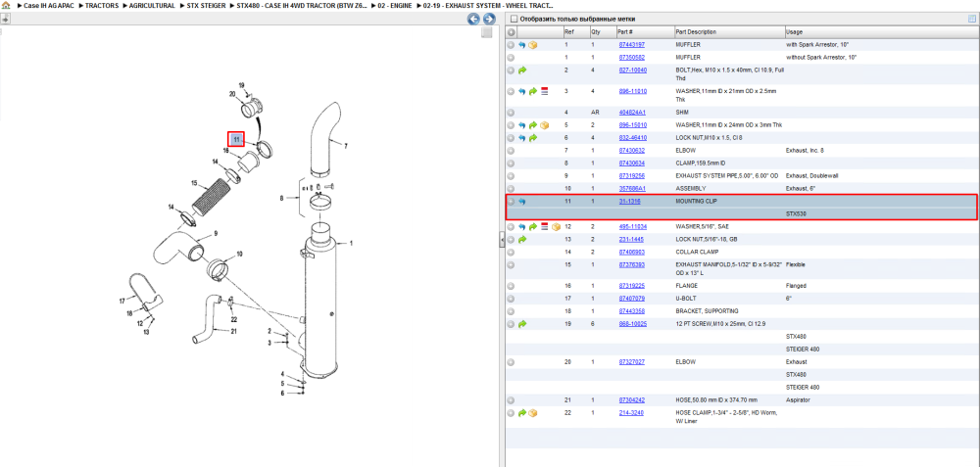The image size is (980, 467).
Task: Click the box package icon on row 87443197
Action: 533,45
